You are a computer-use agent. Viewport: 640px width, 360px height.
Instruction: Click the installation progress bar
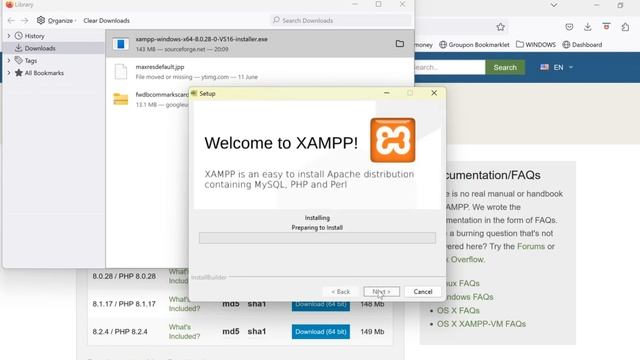[x=317, y=238]
